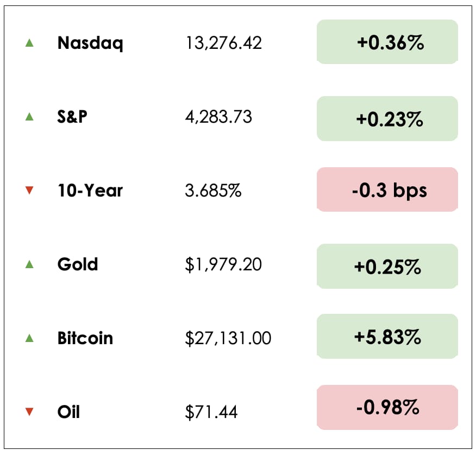Click the +0.36% green change badge
The height and width of the screenshot is (456, 476).
click(387, 42)
